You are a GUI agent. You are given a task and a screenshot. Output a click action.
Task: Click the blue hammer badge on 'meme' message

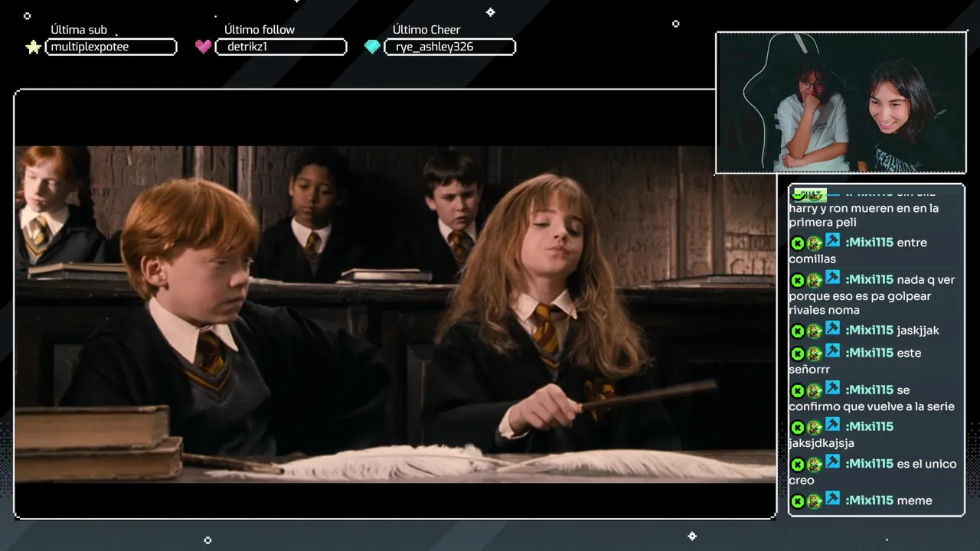(832, 498)
